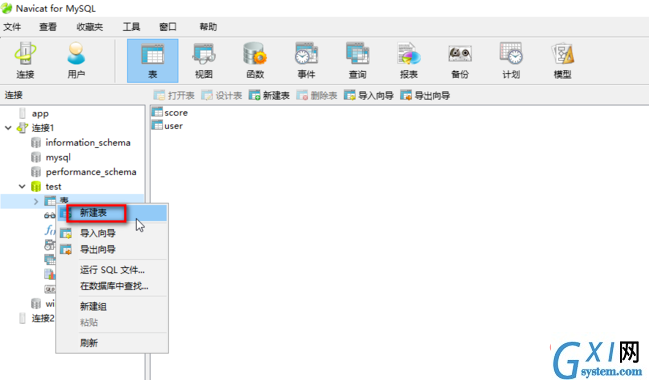Click 导入向导 in the object toolbar
The height and width of the screenshot is (380, 649).
tap(369, 96)
